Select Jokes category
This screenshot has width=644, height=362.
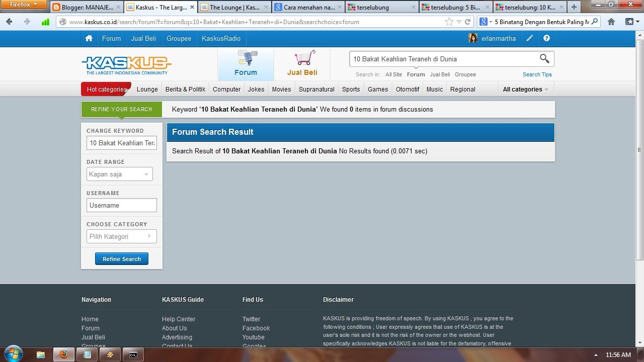tap(256, 89)
